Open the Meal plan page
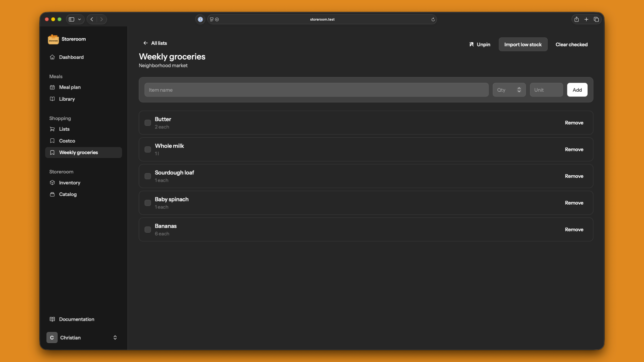The image size is (644, 362). [x=83, y=87]
